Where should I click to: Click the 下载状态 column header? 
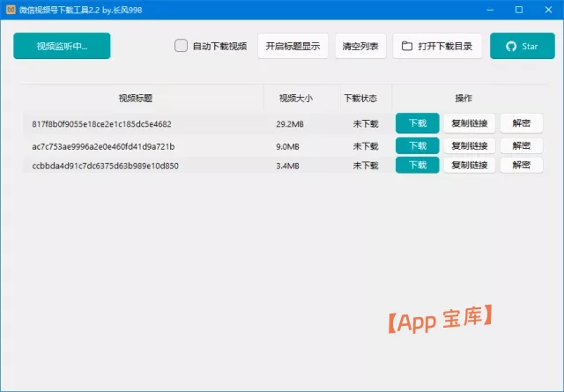(x=360, y=98)
